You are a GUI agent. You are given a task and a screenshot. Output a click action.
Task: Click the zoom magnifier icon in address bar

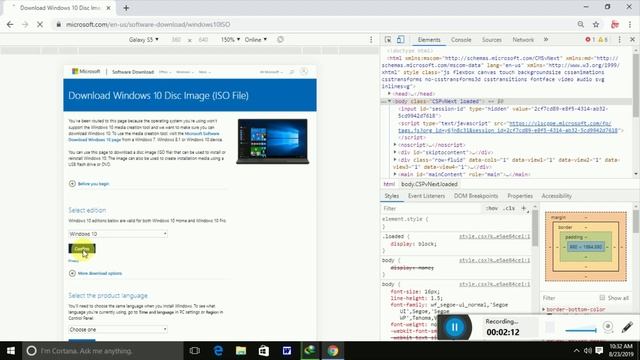(x=580, y=24)
